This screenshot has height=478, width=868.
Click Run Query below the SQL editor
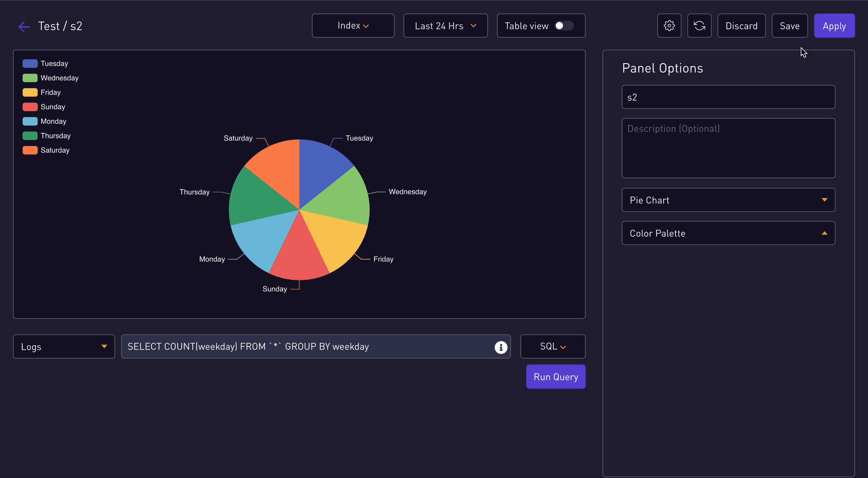556,376
